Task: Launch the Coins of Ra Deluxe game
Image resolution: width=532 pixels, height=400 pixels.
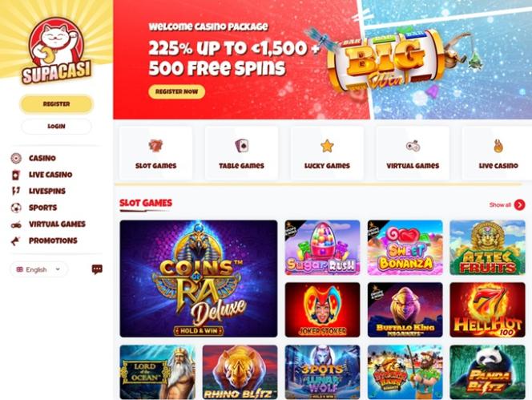Action: (x=199, y=278)
